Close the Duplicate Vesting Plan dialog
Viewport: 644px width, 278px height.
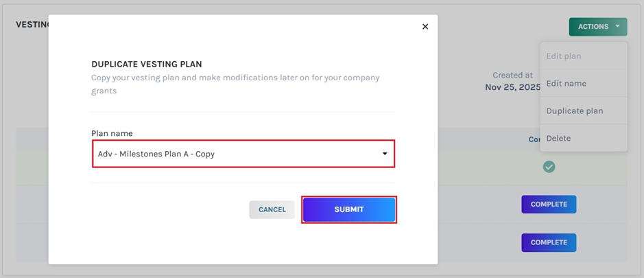click(x=425, y=27)
